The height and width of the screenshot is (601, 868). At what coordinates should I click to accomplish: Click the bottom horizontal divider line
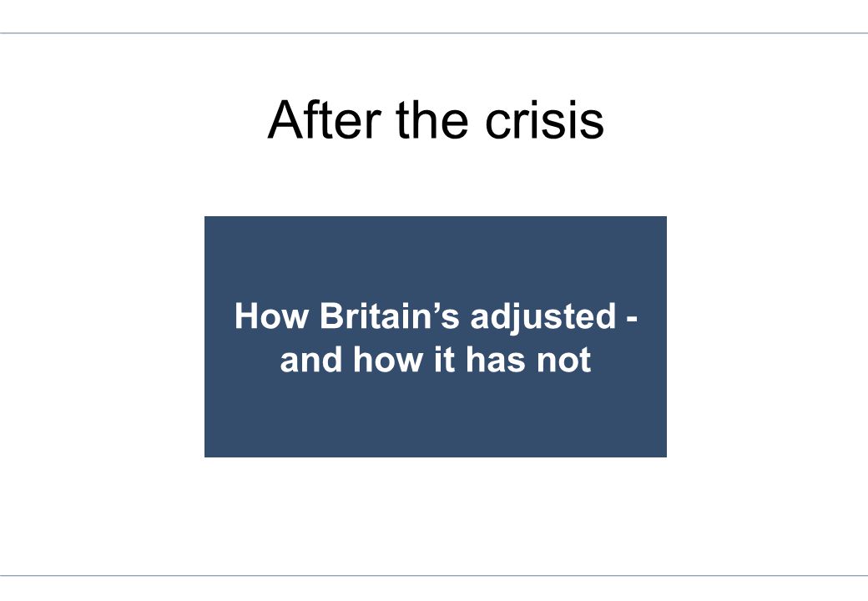pos(434,576)
